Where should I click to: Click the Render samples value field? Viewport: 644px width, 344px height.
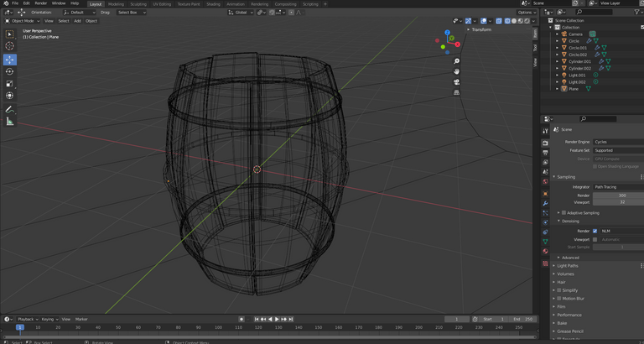pos(621,195)
